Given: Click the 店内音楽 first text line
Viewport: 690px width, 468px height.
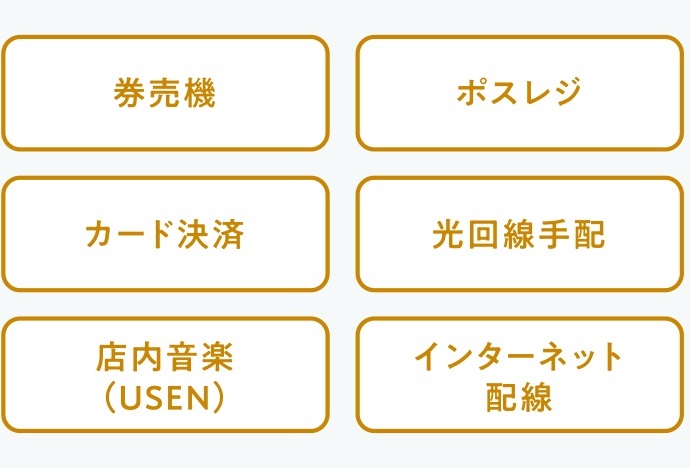Looking at the screenshot, I should [x=165, y=357].
